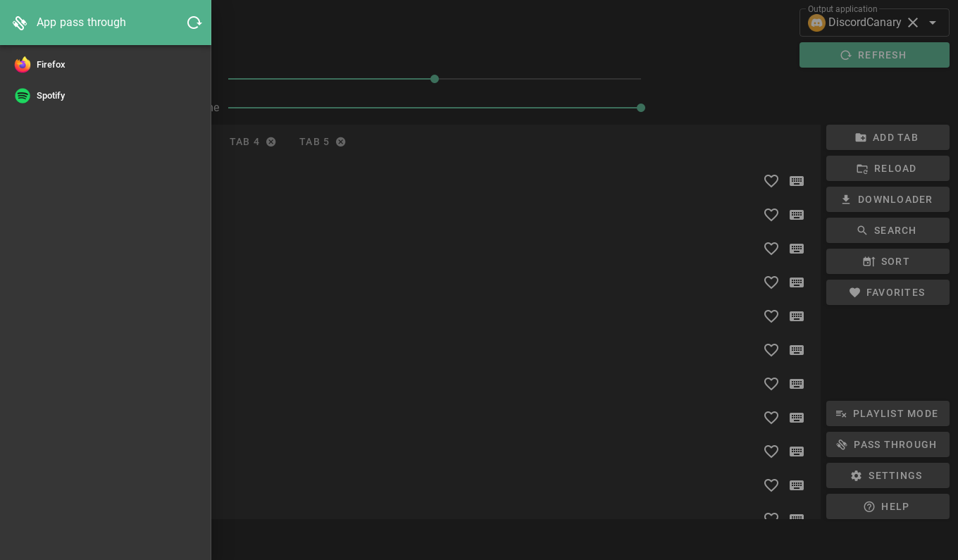Click the RELOAD button
The height and width of the screenshot is (560, 958).
pos(888,168)
